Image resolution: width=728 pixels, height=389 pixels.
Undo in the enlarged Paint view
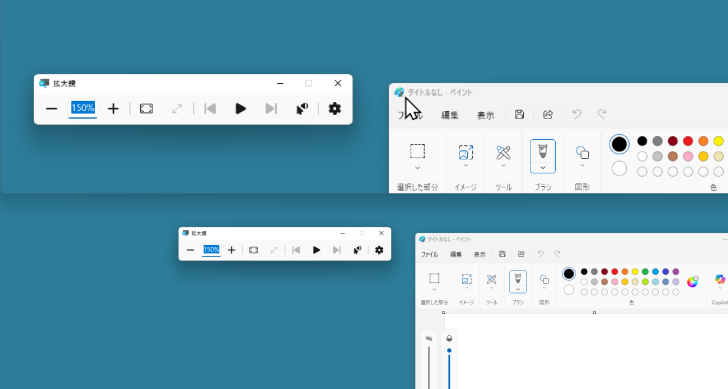(x=577, y=114)
